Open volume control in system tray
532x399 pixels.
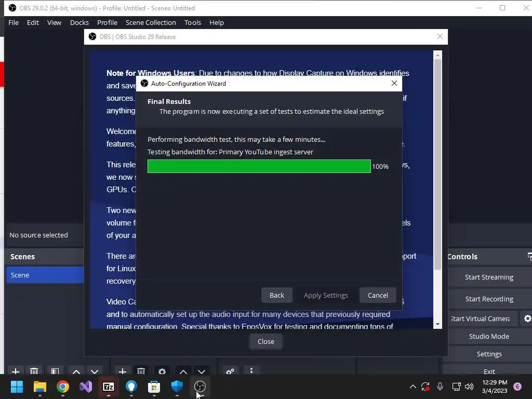469,387
